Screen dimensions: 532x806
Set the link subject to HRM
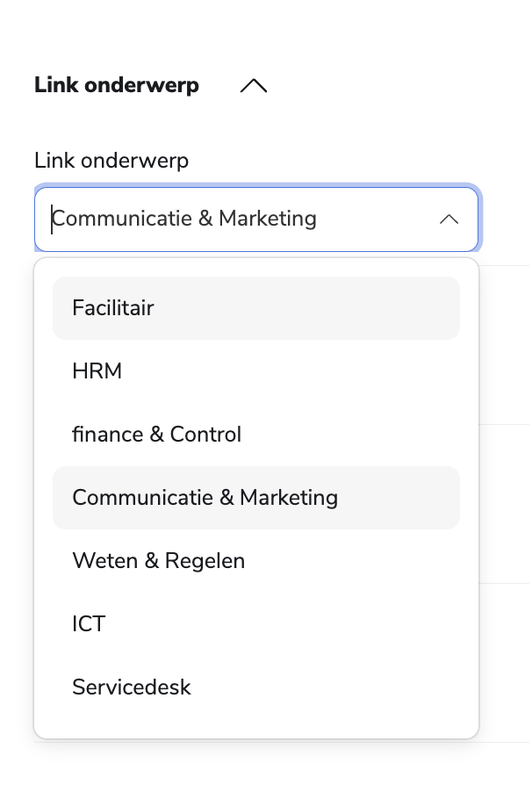(97, 371)
